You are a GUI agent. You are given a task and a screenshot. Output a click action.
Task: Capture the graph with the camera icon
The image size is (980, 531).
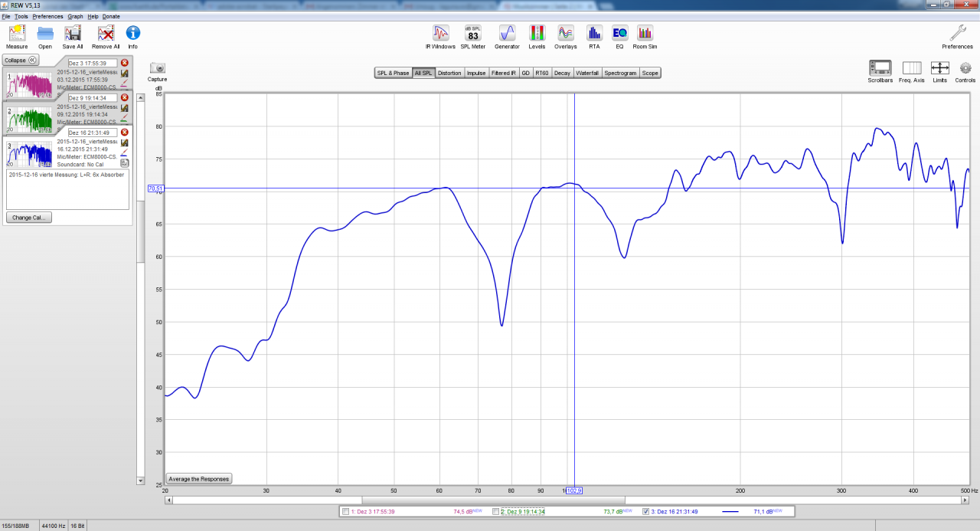tap(158, 68)
